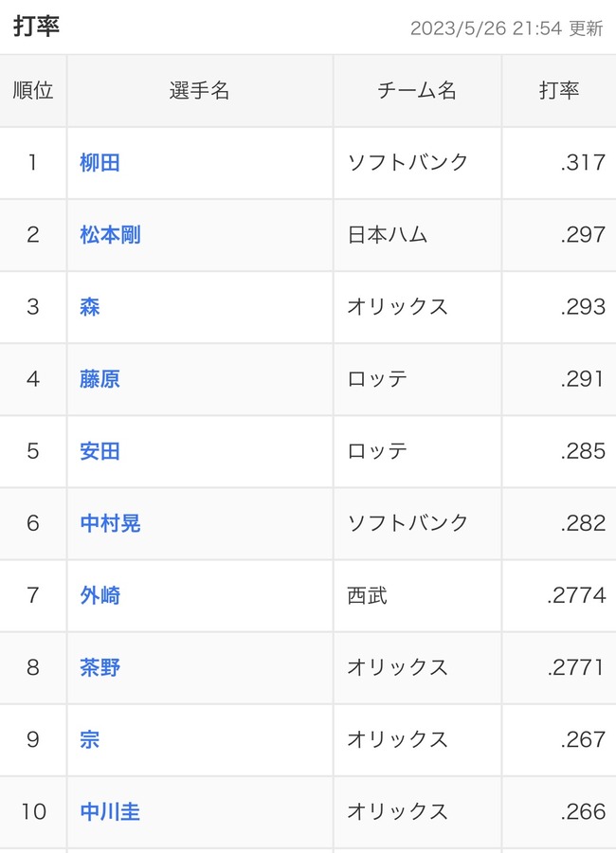This screenshot has height=853, width=616.
Task: Click the 2023/5/26 21:54 更新 timestamp
Action: [507, 28]
